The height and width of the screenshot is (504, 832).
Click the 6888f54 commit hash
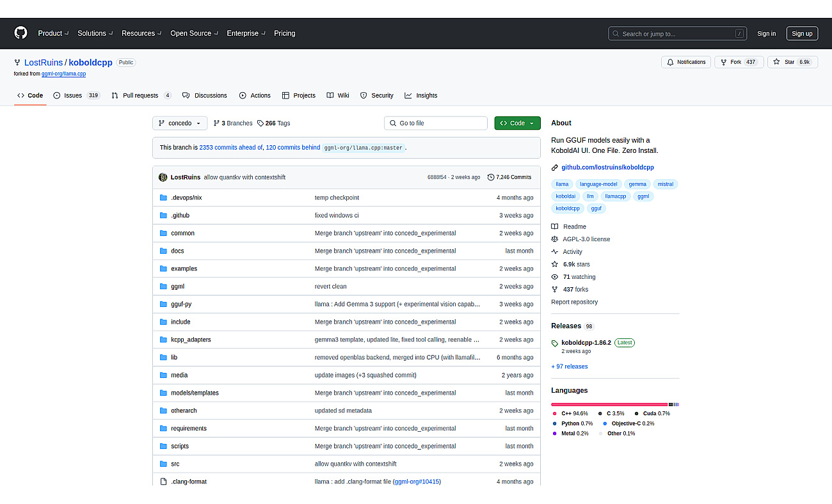click(438, 177)
